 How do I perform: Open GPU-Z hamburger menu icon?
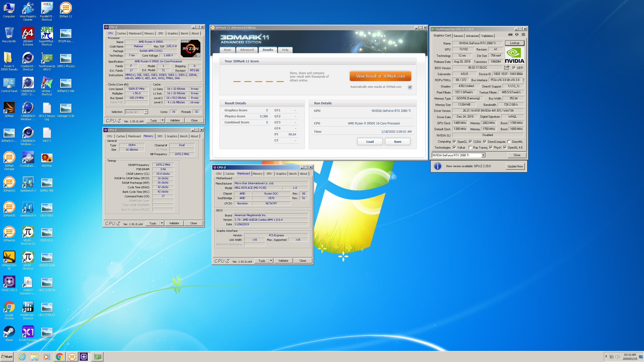point(524,35)
